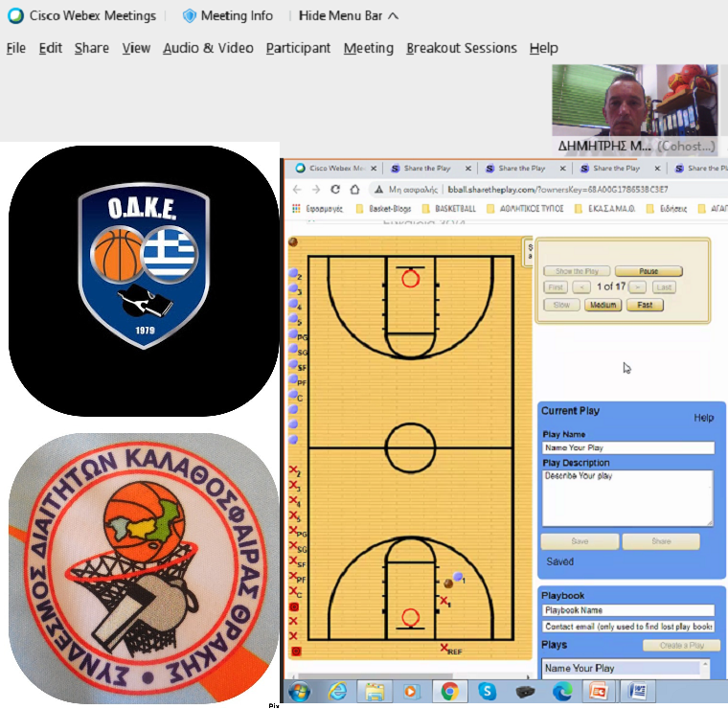Viewport: 728px width, 709px height.
Task: Click the Share play button
Action: (661, 541)
